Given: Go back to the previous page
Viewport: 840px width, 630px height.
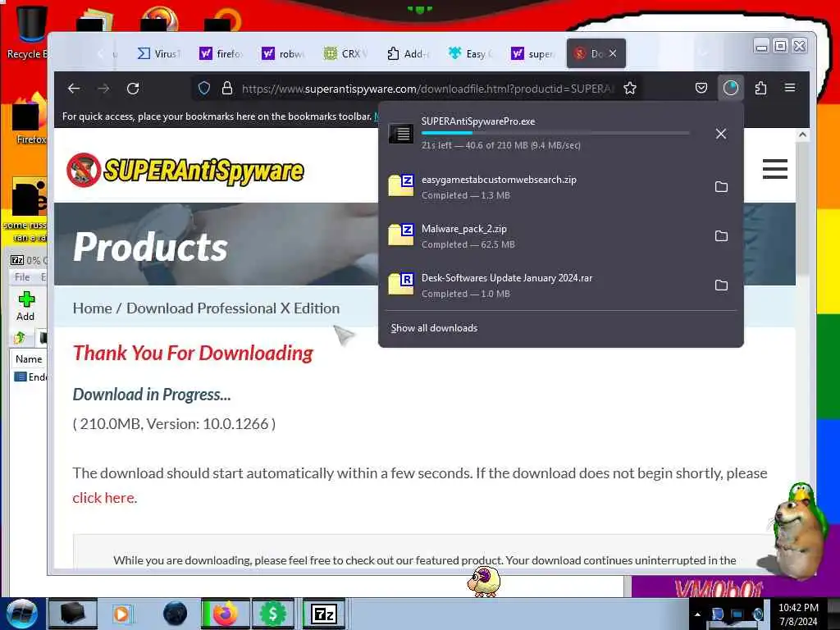Looking at the screenshot, I should 74,89.
